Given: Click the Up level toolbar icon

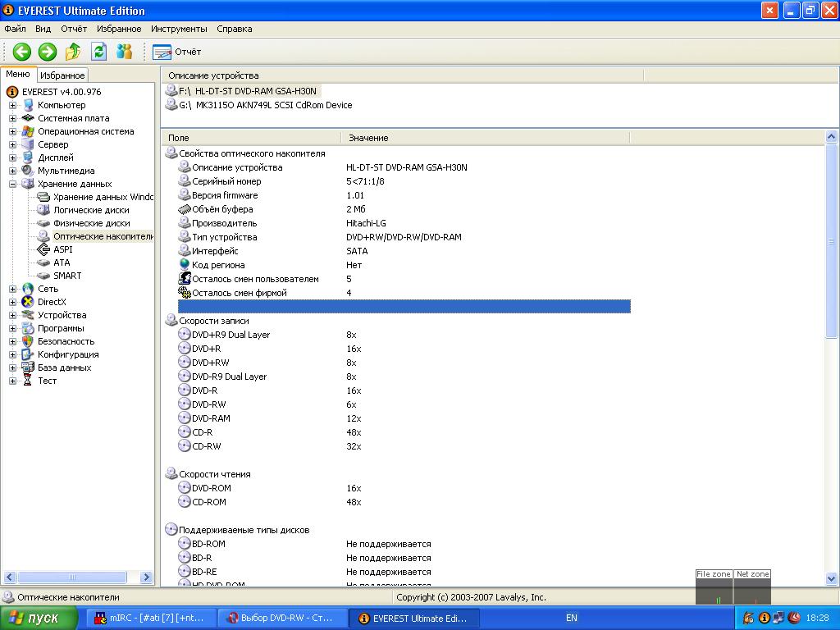Looking at the screenshot, I should point(73,52).
